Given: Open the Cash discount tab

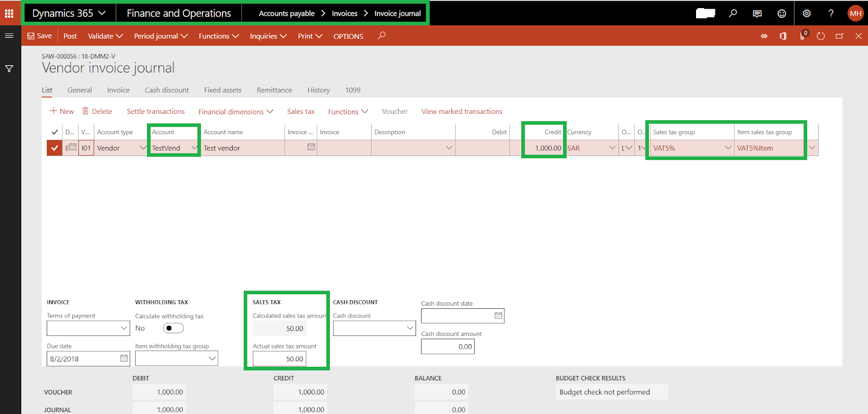Looking at the screenshot, I should click(167, 90).
